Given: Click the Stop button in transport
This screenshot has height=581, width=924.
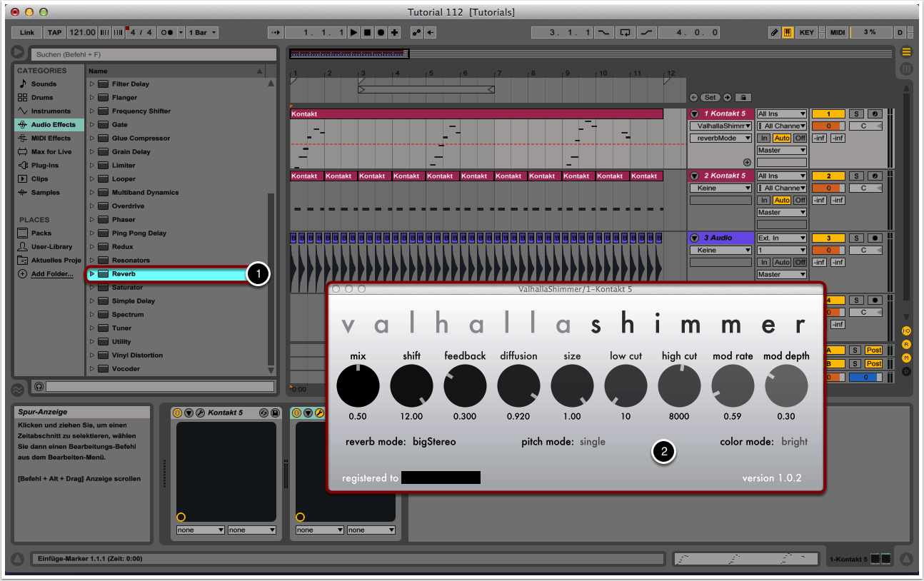Looking at the screenshot, I should (367, 33).
